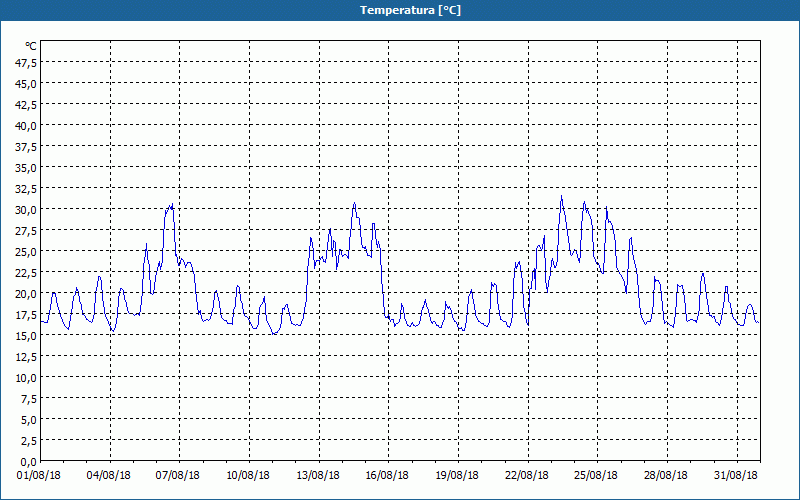The width and height of the screenshot is (800, 500).
Task: Click the 16/08/18 date label
Action: [387, 476]
